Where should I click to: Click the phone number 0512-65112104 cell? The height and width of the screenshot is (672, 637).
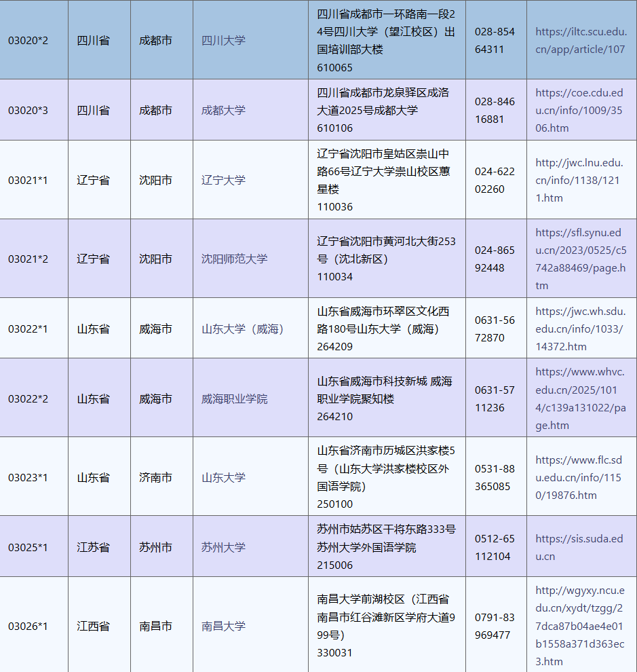(x=495, y=547)
